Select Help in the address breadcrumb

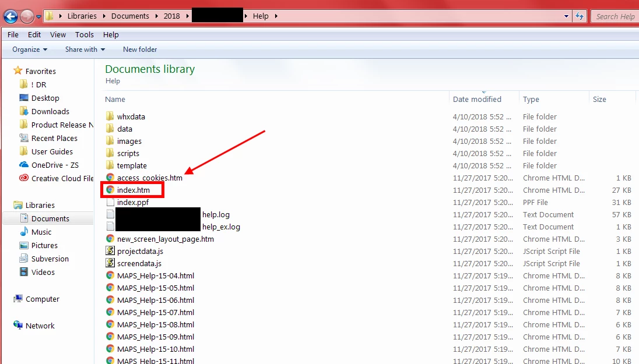261,16
